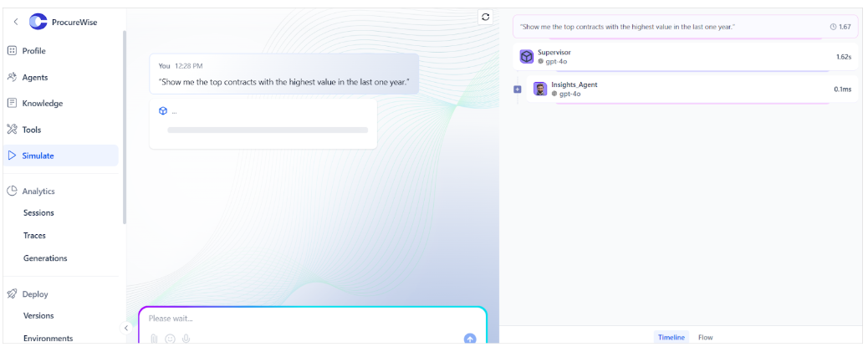Image resolution: width=868 pixels, height=347 pixels.
Task: Click the ProcureWise logo icon
Action: 38,22
